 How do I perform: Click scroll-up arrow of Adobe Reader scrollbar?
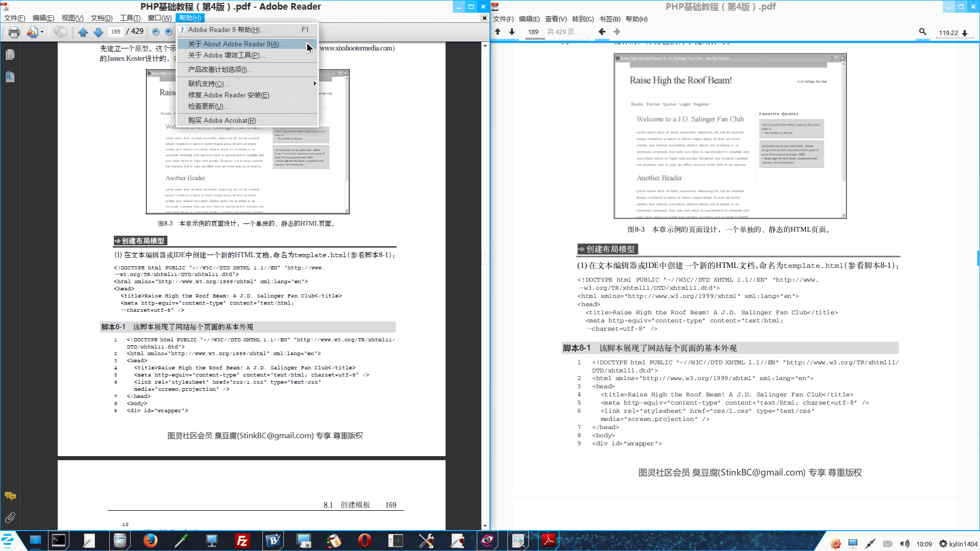(485, 46)
